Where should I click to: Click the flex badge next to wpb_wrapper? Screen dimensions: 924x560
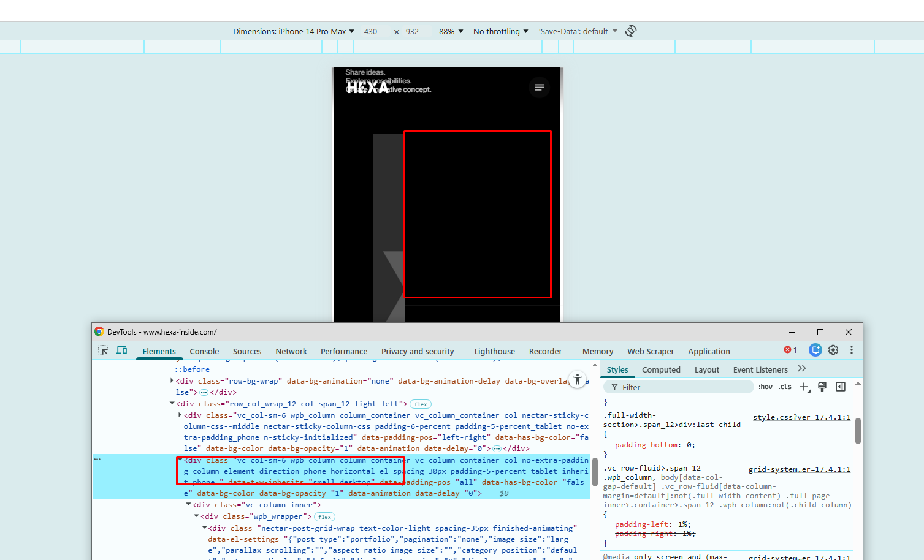click(x=324, y=517)
